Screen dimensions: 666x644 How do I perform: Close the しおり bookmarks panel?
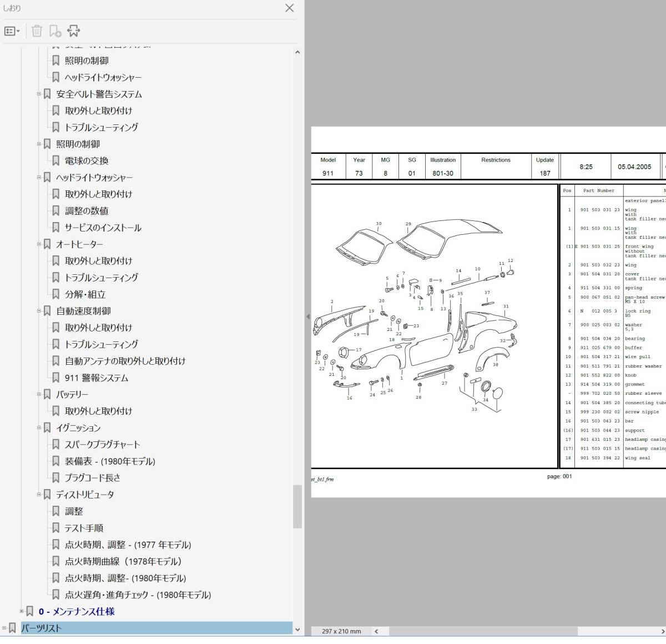click(289, 8)
